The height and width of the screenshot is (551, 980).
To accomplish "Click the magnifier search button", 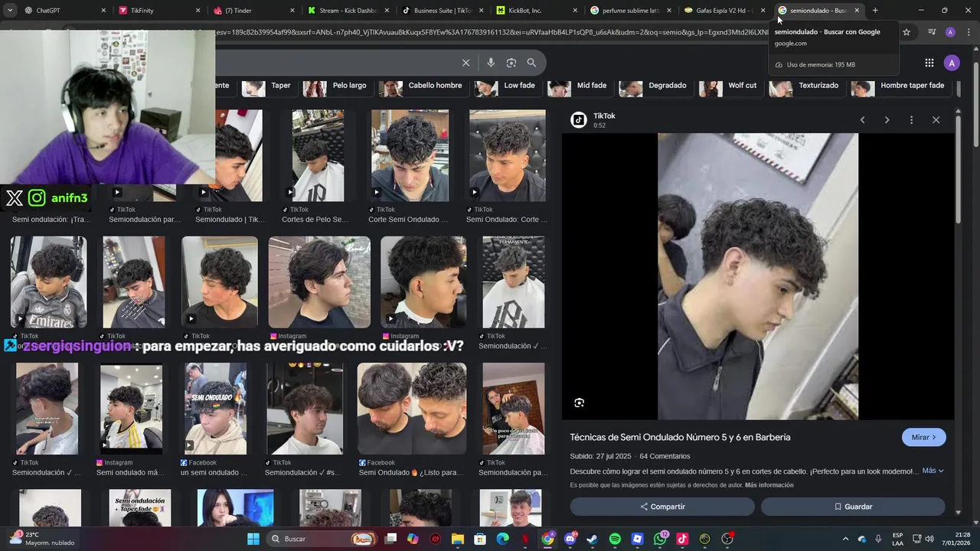I will tap(531, 63).
